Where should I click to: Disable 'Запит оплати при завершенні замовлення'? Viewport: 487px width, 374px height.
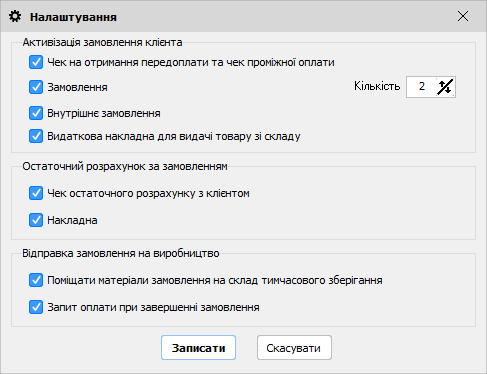pos(36,307)
